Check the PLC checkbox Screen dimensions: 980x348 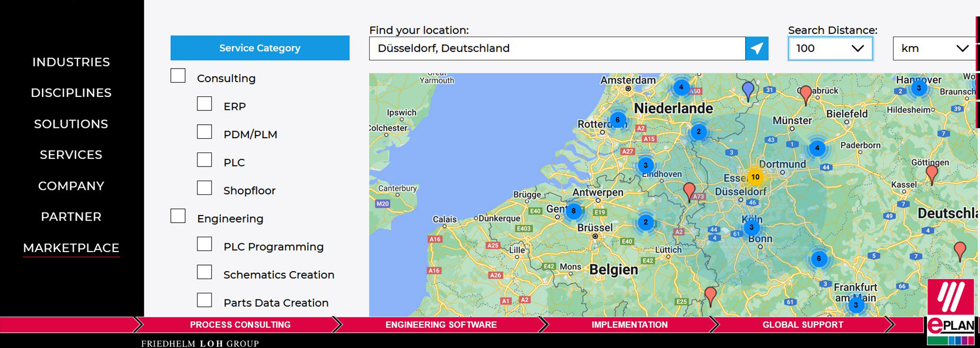coord(204,160)
